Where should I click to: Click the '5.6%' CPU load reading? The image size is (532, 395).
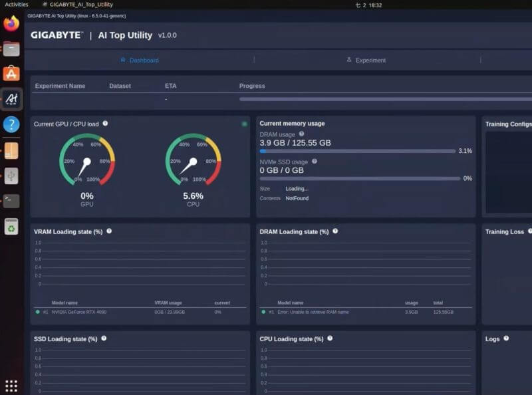(193, 196)
